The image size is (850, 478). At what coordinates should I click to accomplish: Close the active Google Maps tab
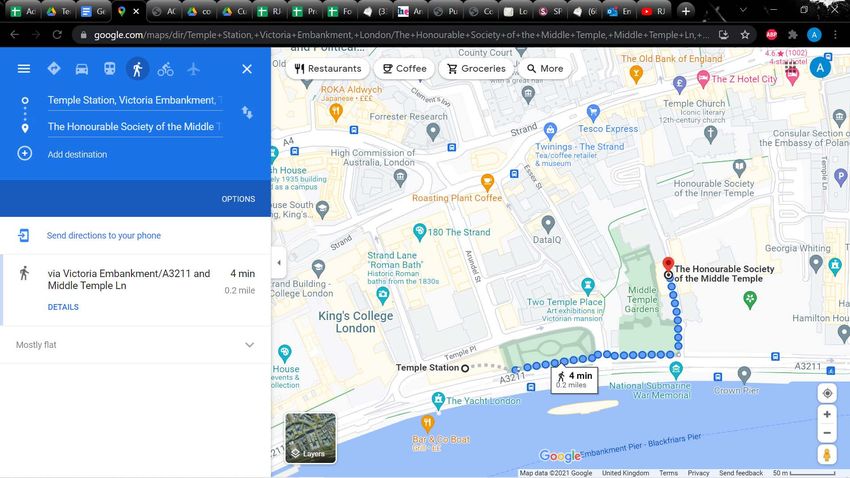click(136, 11)
